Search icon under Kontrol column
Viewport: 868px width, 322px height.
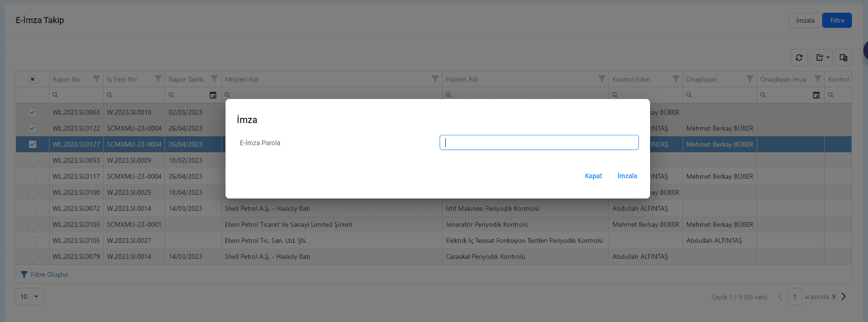(x=831, y=95)
